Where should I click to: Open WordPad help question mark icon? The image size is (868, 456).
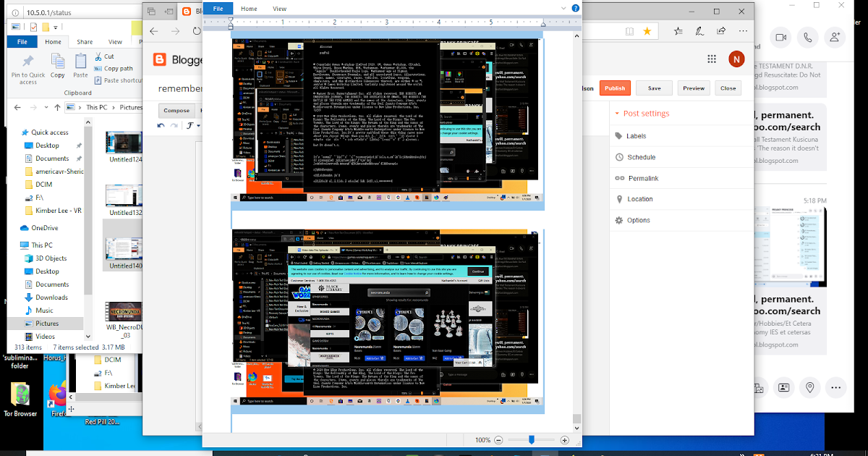(x=575, y=9)
